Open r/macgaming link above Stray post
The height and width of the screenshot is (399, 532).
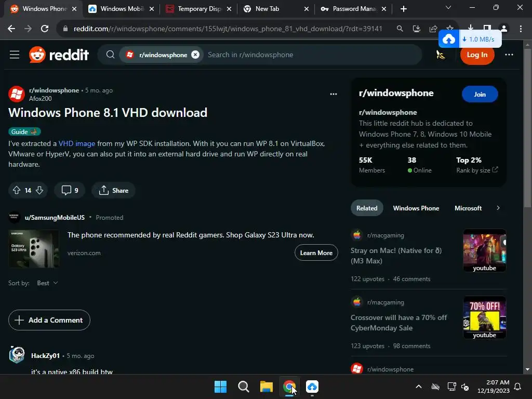point(385,235)
